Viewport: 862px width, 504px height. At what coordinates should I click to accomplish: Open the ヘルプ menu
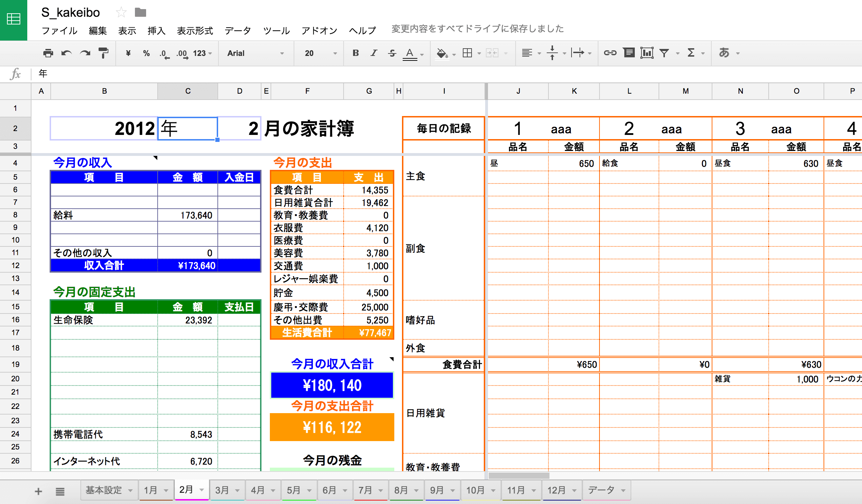point(362,31)
